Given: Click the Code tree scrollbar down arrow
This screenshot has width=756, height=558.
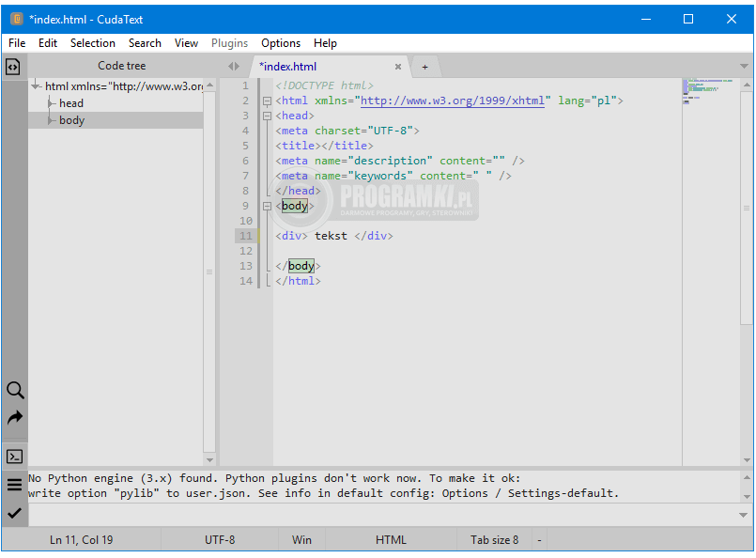Looking at the screenshot, I should click(209, 459).
